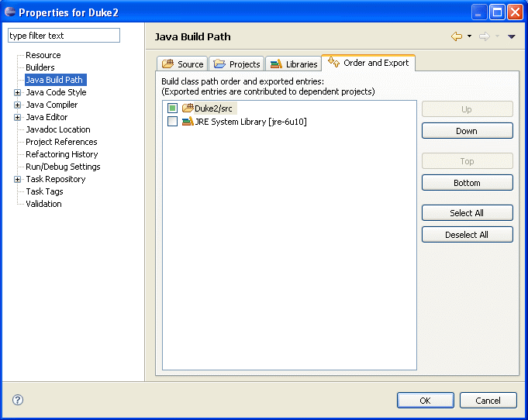Expand the Task Repository node
The height and width of the screenshot is (420, 528).
pos(17,180)
